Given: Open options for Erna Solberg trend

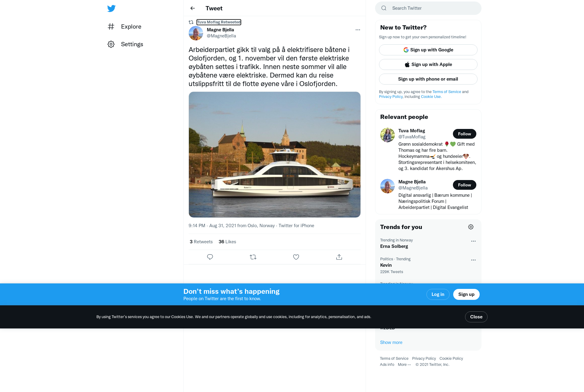Looking at the screenshot, I should point(473,241).
